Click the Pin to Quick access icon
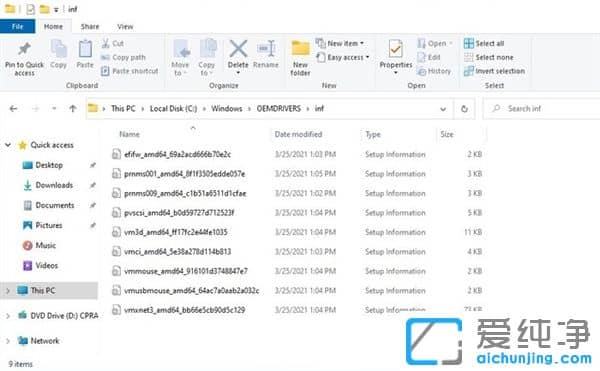Image resolution: width=600 pixels, height=371 pixels. click(24, 49)
